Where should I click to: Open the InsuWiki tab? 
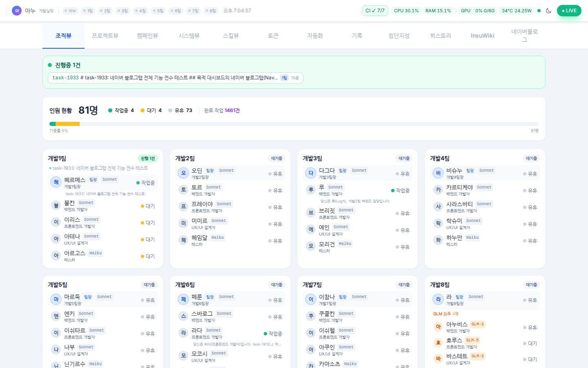pyautogui.click(x=482, y=36)
